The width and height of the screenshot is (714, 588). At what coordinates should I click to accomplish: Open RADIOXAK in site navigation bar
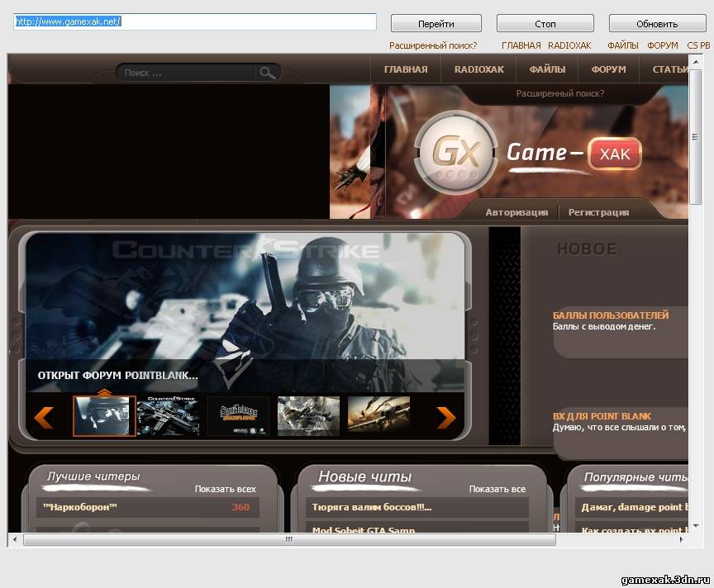[479, 69]
